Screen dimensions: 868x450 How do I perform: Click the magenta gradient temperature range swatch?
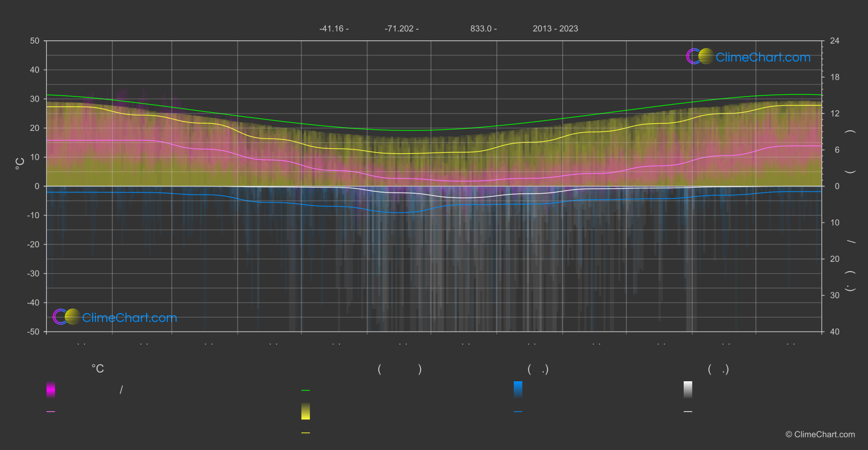(x=51, y=389)
